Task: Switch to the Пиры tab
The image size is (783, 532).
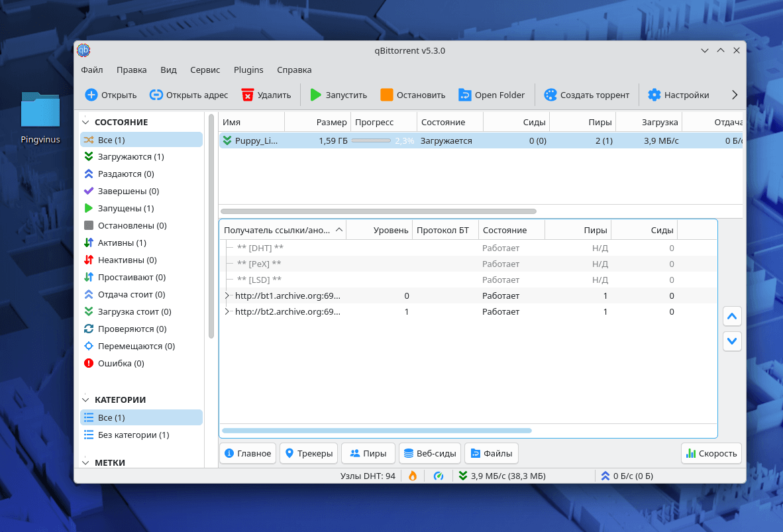Action: point(368,454)
